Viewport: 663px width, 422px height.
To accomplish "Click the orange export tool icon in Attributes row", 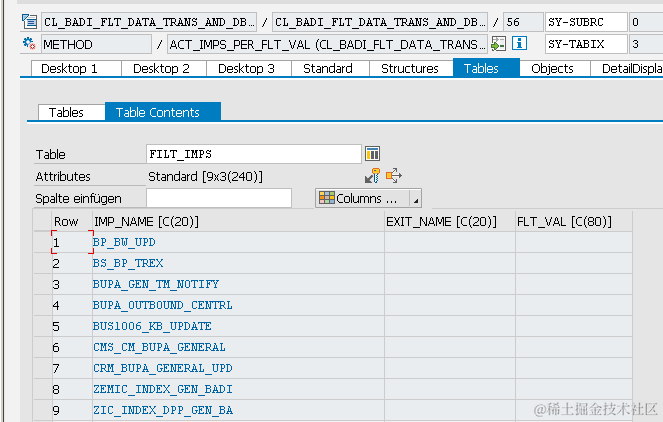I will click(394, 175).
